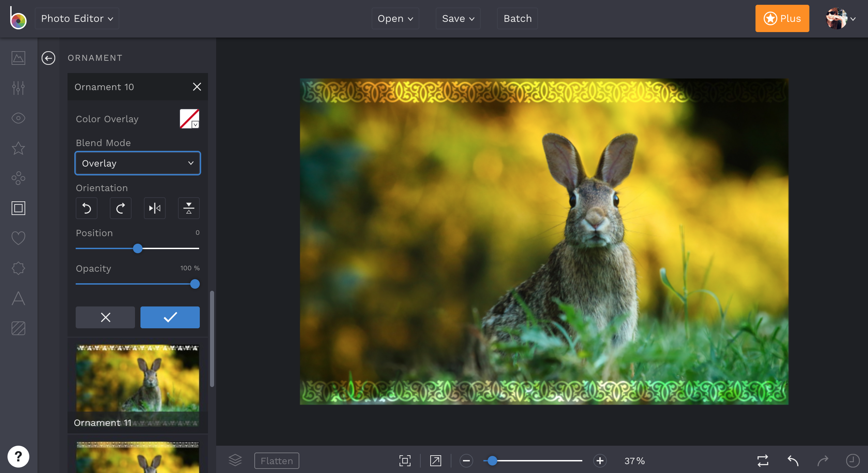Fit image to screen

pyautogui.click(x=405, y=461)
